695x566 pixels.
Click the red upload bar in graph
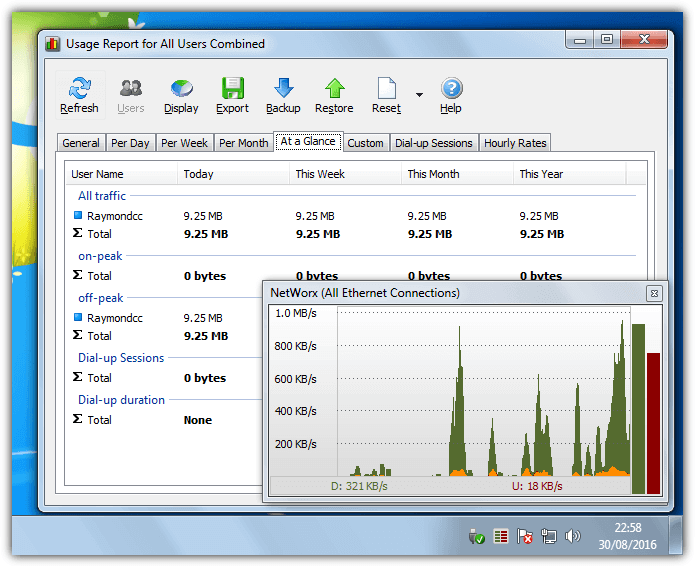[653, 423]
